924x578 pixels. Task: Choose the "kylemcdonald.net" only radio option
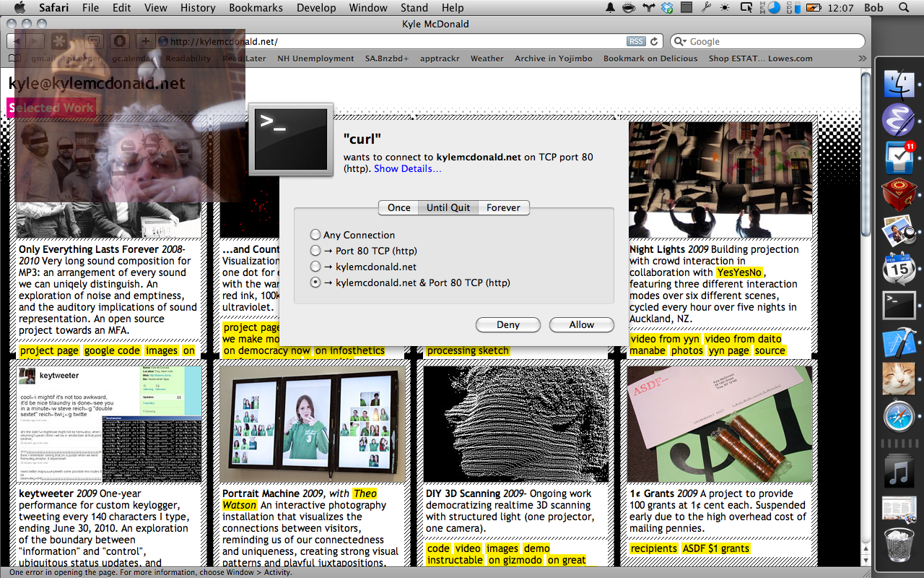point(315,267)
